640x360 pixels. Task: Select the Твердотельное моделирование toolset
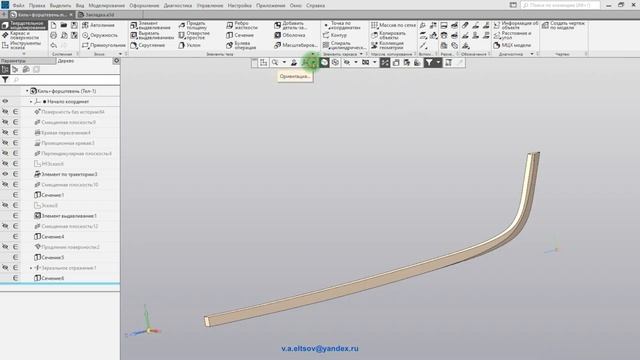coord(24,25)
